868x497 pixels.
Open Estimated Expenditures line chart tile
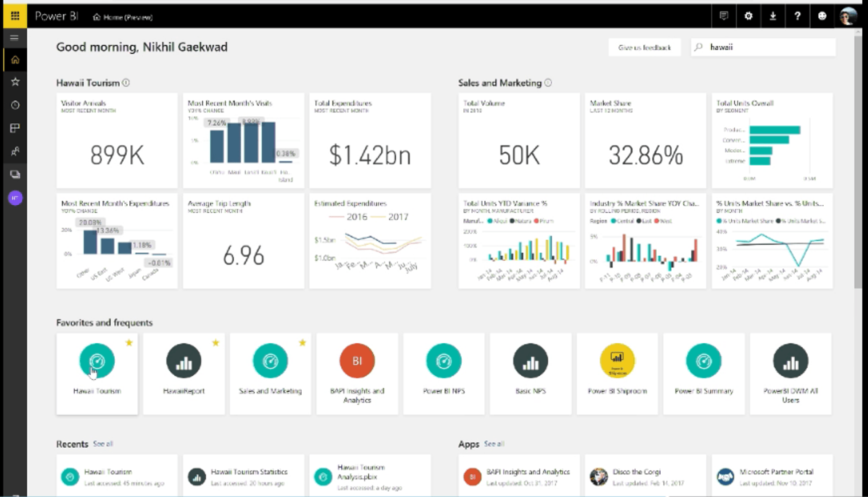370,241
